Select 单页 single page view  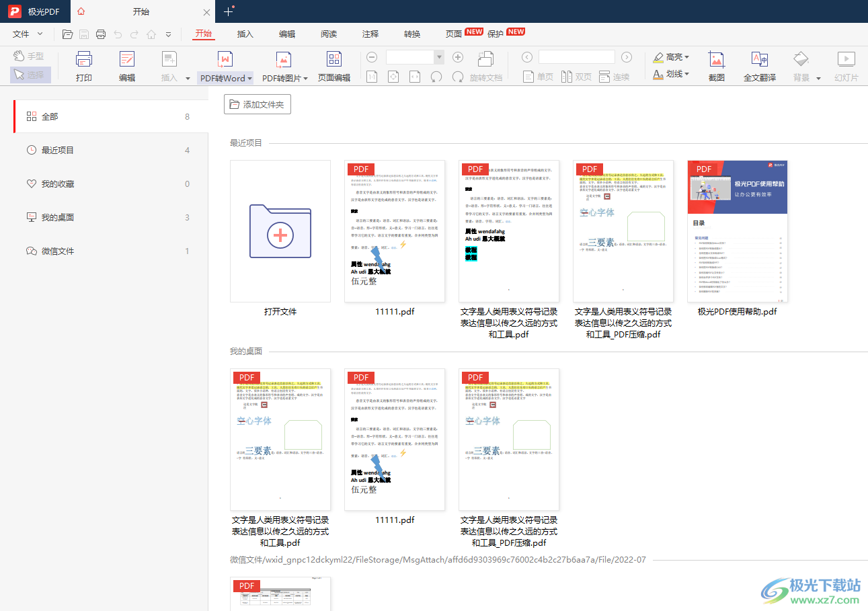[x=538, y=77]
